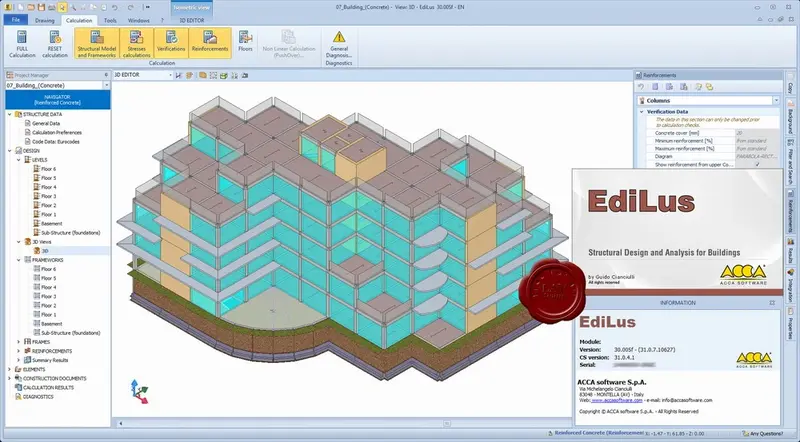800x442 pixels.
Task: Open the 07_Building_(Concrete) project dropdown
Action: click(107, 85)
